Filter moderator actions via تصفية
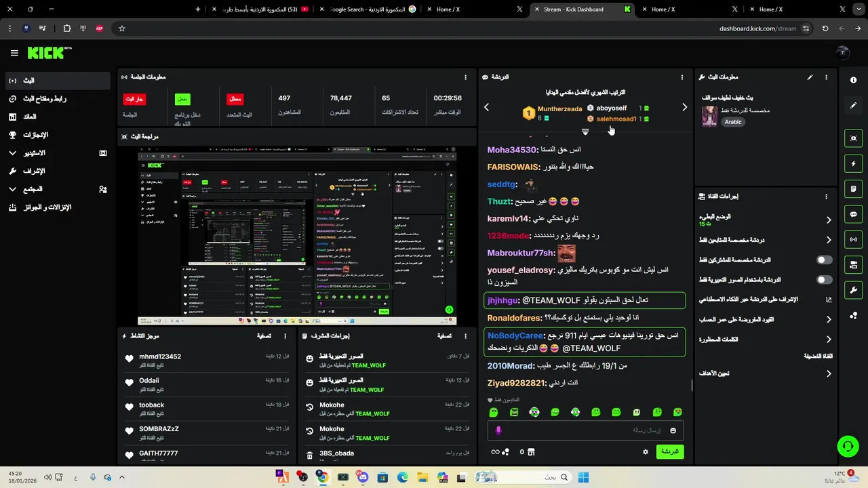The height and width of the screenshot is (488, 868). (x=444, y=335)
